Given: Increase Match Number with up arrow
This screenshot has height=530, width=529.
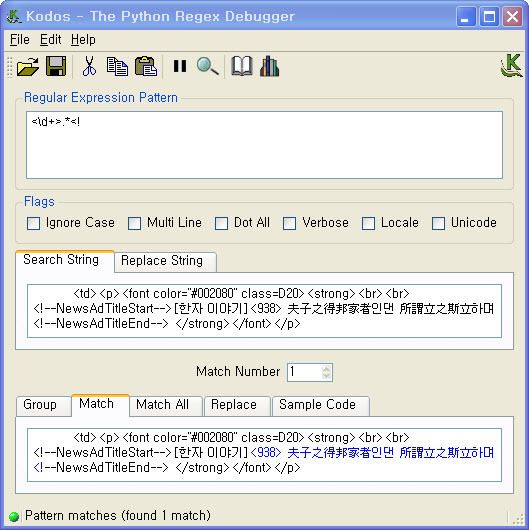Looking at the screenshot, I should tap(326, 368).
